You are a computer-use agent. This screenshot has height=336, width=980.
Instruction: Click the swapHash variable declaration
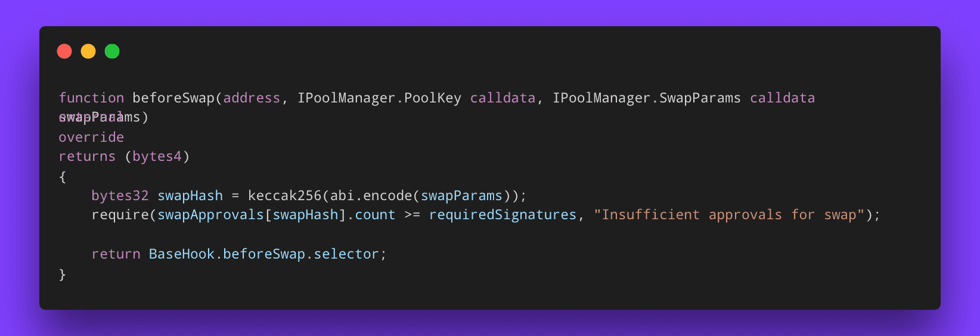point(190,196)
